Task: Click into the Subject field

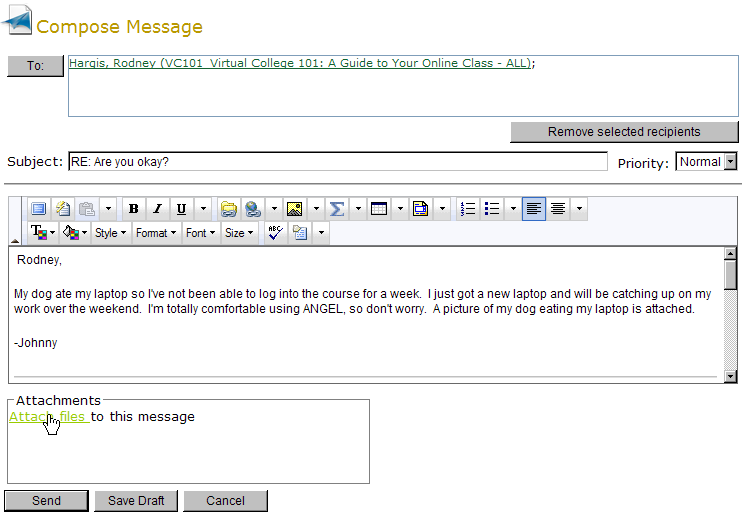Action: 337,162
